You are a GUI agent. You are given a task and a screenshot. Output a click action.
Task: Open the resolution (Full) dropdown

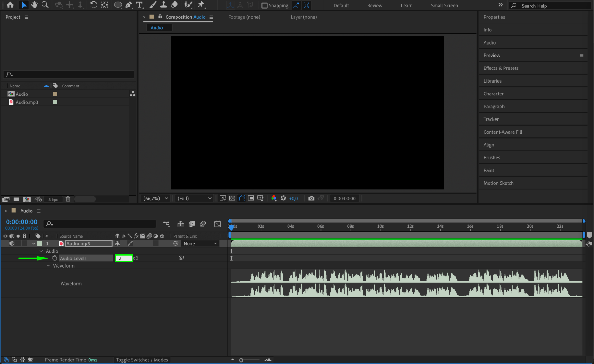(194, 198)
